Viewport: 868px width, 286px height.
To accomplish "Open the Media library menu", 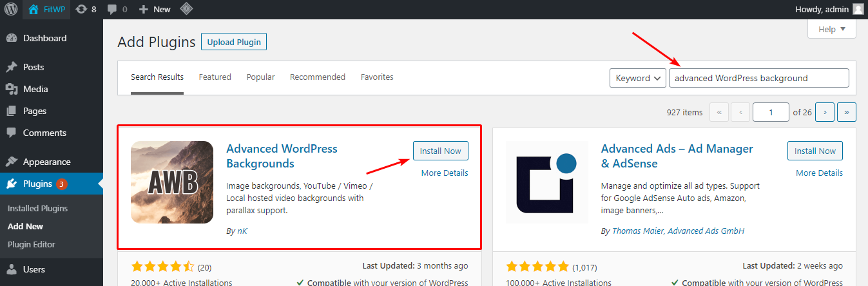I will 52,89.
